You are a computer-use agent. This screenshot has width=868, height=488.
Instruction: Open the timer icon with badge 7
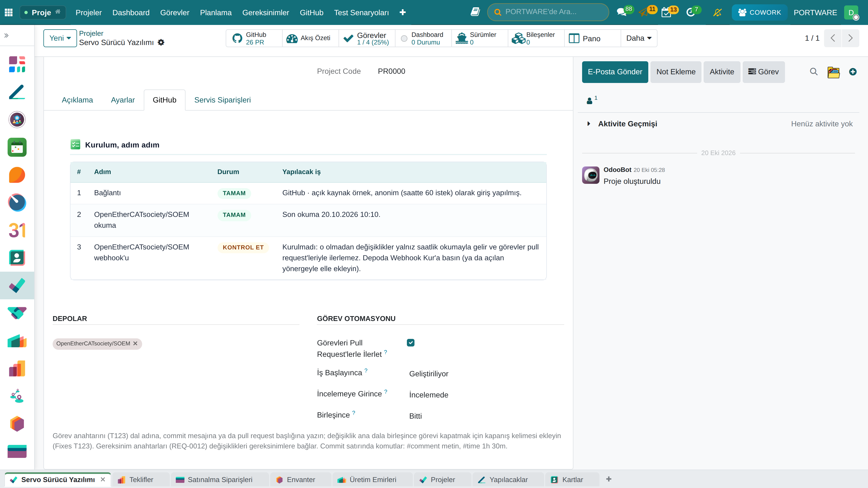pos(691,12)
